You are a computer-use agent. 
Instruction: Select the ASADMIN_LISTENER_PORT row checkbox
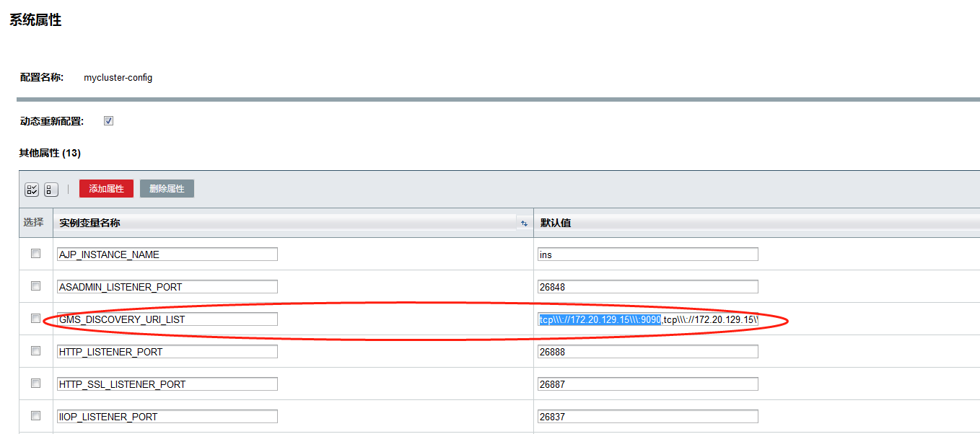pos(35,286)
